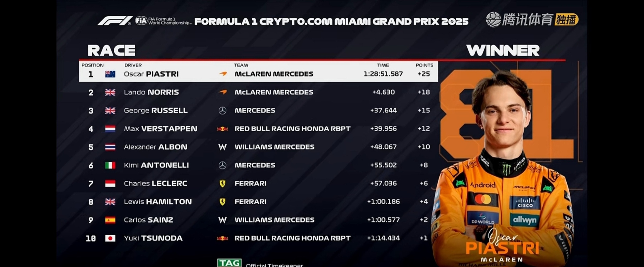This screenshot has width=644, height=267.
Task: Click the Australian flag next to Piastri
Action: click(x=110, y=74)
